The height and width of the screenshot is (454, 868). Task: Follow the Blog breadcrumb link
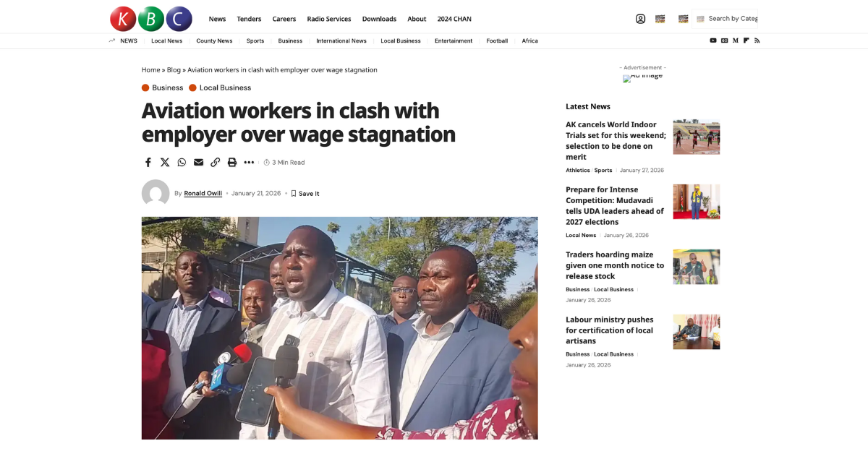coord(174,70)
